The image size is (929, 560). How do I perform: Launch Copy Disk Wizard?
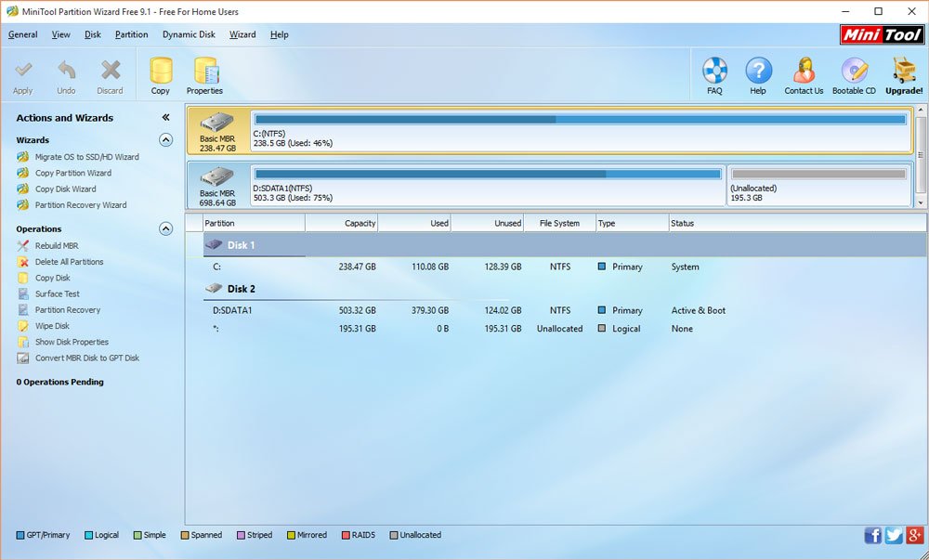pos(65,189)
